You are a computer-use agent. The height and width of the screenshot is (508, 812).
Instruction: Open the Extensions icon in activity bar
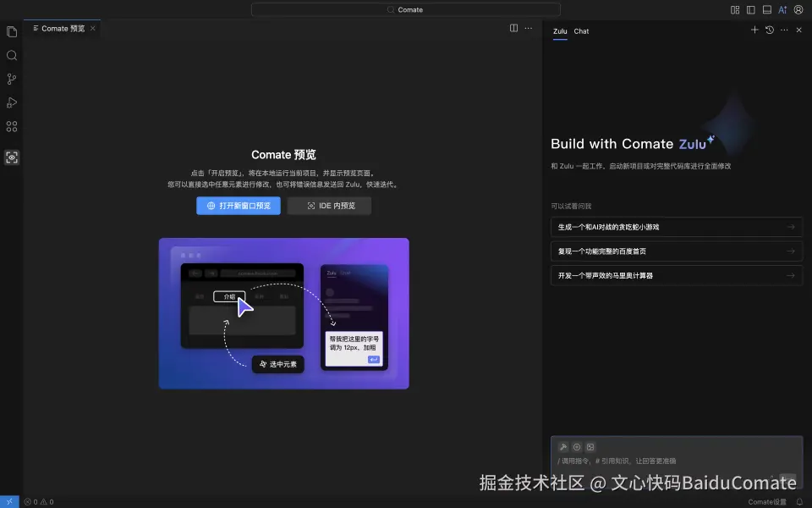point(11,126)
